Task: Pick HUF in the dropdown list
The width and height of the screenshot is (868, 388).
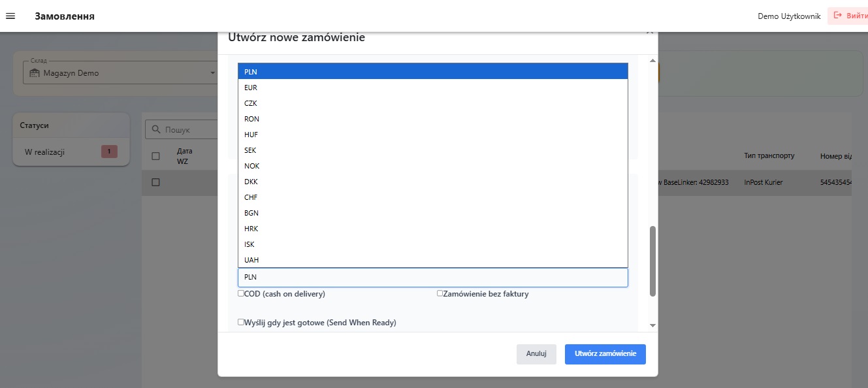Action: [433, 134]
